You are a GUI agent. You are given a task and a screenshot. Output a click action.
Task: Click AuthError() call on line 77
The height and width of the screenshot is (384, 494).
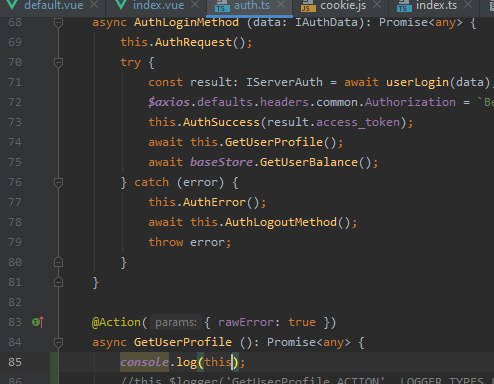[x=221, y=202]
